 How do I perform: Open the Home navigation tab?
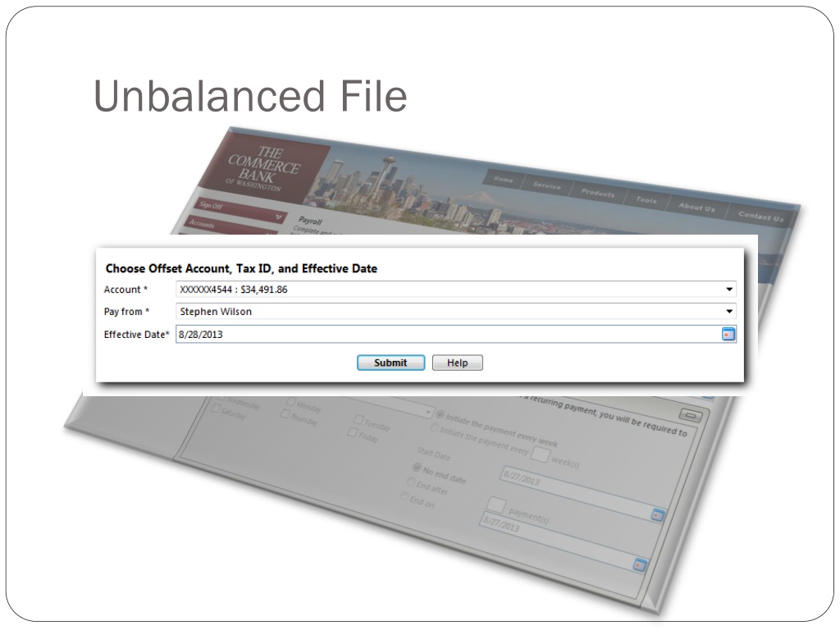coord(503,180)
